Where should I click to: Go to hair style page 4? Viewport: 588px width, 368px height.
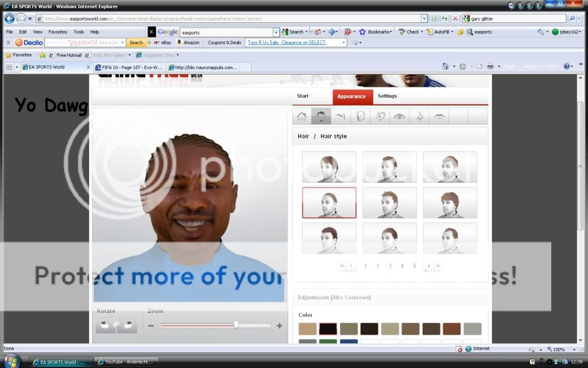click(x=402, y=266)
